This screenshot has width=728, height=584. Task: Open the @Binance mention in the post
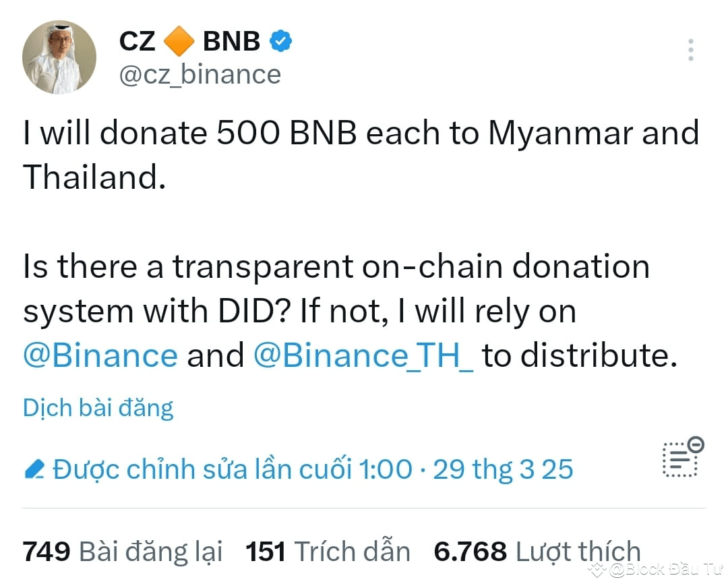click(x=100, y=355)
